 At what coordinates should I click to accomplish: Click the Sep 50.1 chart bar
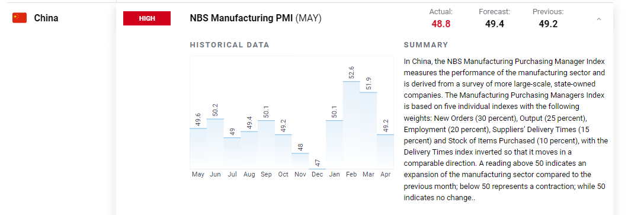click(x=266, y=145)
